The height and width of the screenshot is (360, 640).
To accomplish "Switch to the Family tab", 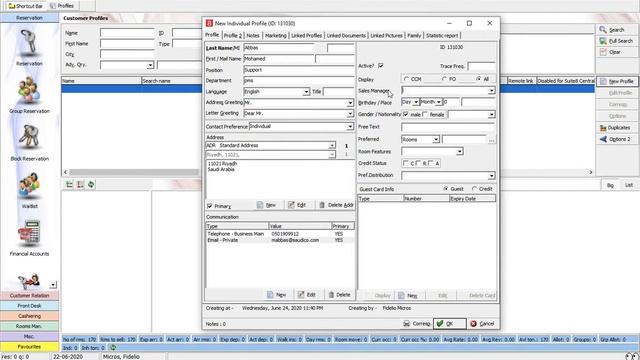I will (414, 36).
